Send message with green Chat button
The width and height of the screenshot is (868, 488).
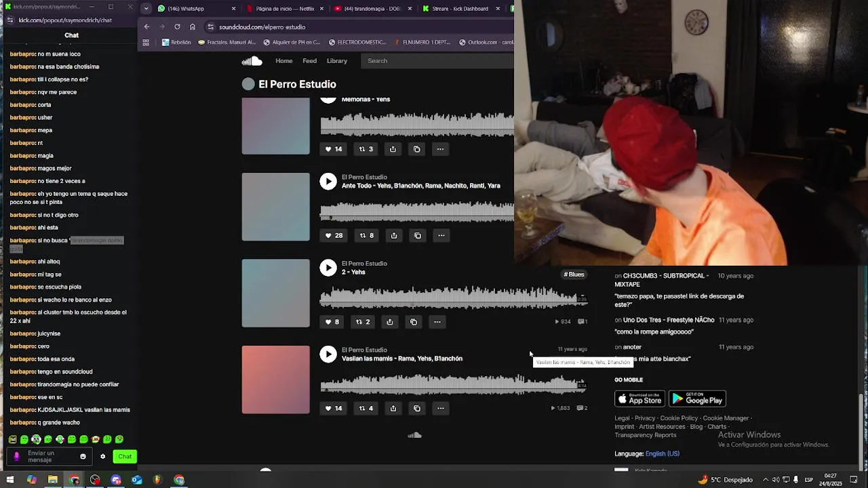pos(125,457)
